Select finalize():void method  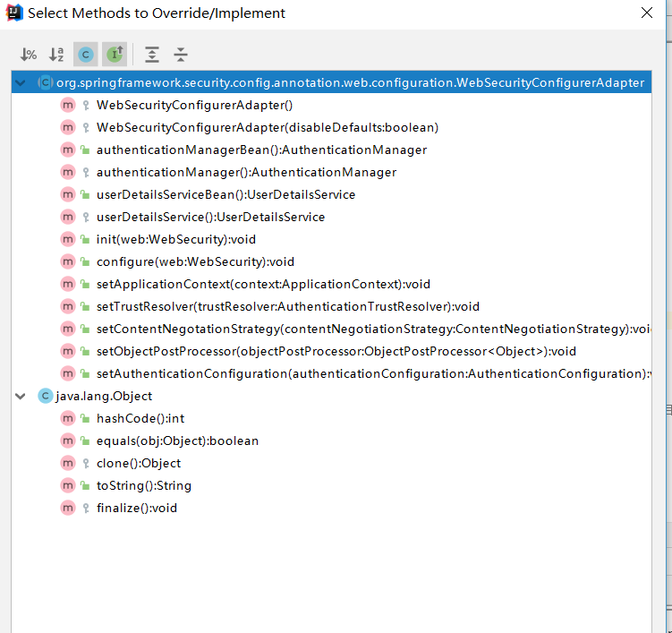point(137,509)
